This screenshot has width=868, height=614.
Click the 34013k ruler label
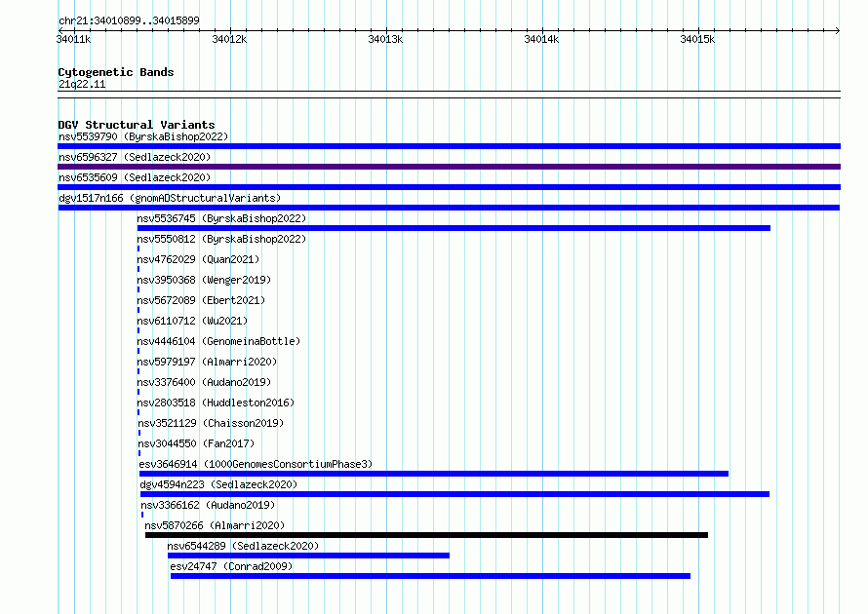pyautogui.click(x=386, y=39)
